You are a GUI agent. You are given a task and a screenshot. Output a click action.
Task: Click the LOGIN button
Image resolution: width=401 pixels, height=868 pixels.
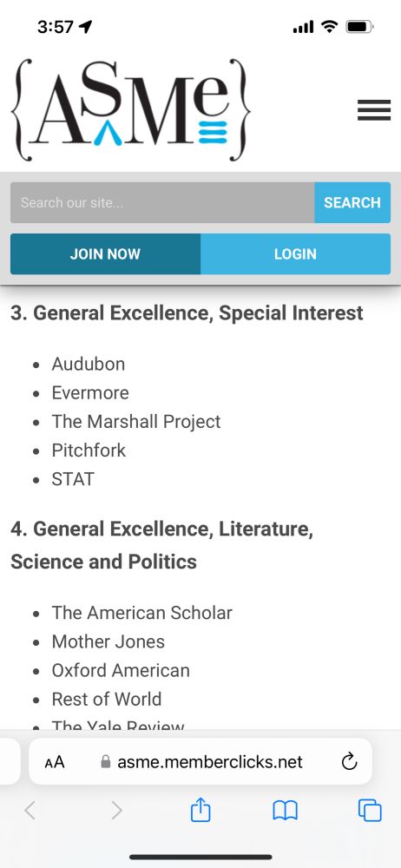point(295,254)
